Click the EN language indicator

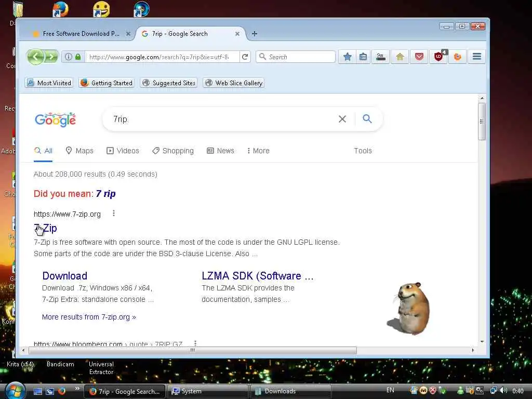pos(390,390)
